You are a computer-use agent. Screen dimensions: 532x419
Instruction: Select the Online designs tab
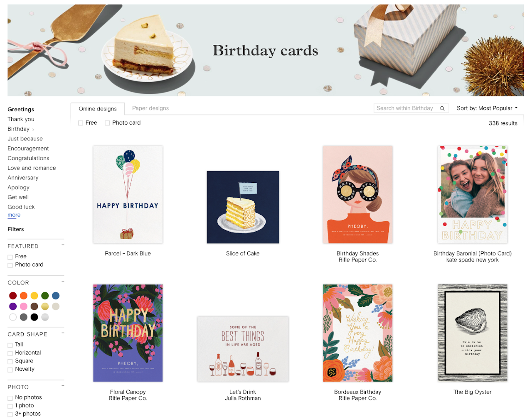click(x=98, y=109)
